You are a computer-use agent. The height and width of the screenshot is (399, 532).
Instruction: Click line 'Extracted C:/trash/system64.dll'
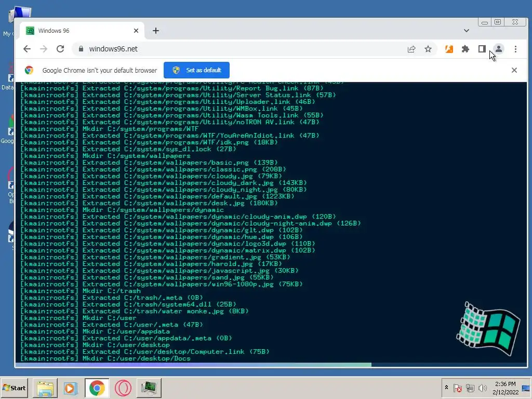(x=128, y=304)
